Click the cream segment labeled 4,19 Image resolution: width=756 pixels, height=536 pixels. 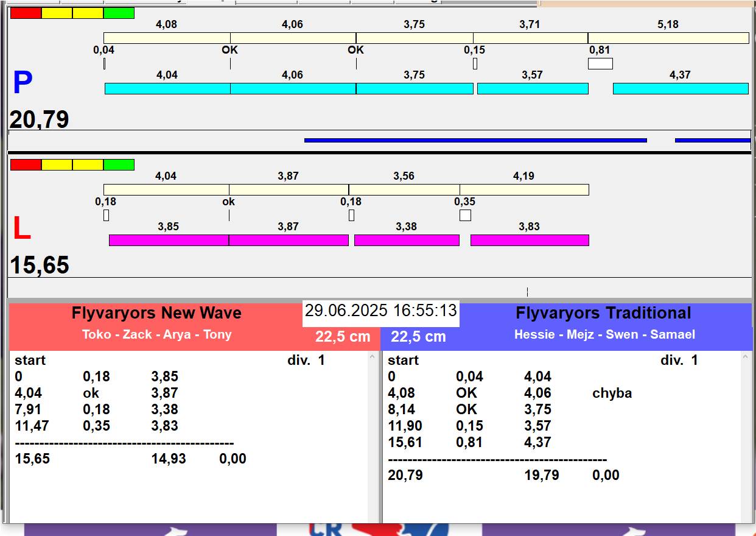(x=523, y=189)
